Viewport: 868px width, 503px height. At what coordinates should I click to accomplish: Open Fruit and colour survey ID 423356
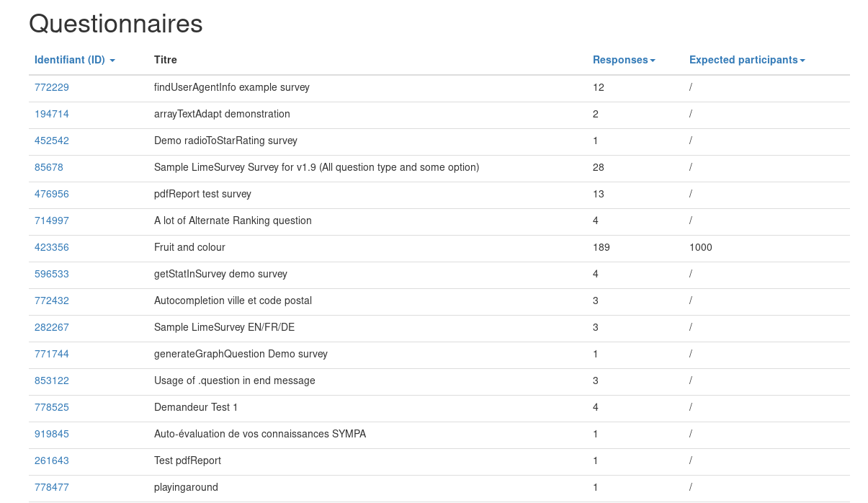(52, 247)
